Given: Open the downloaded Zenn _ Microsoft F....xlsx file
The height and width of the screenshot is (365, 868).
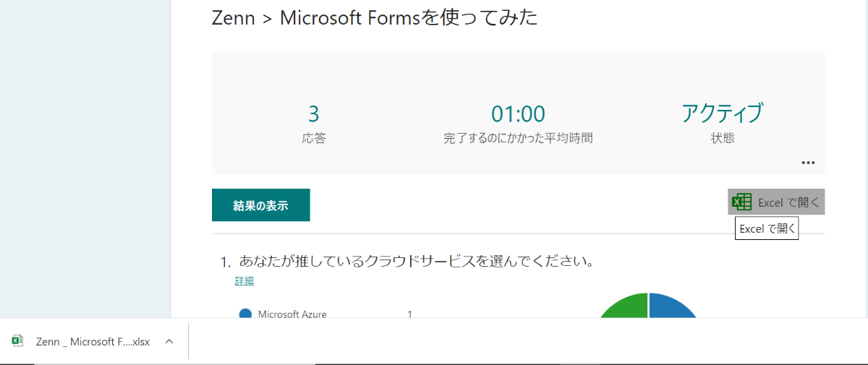Looking at the screenshot, I should tap(93, 342).
